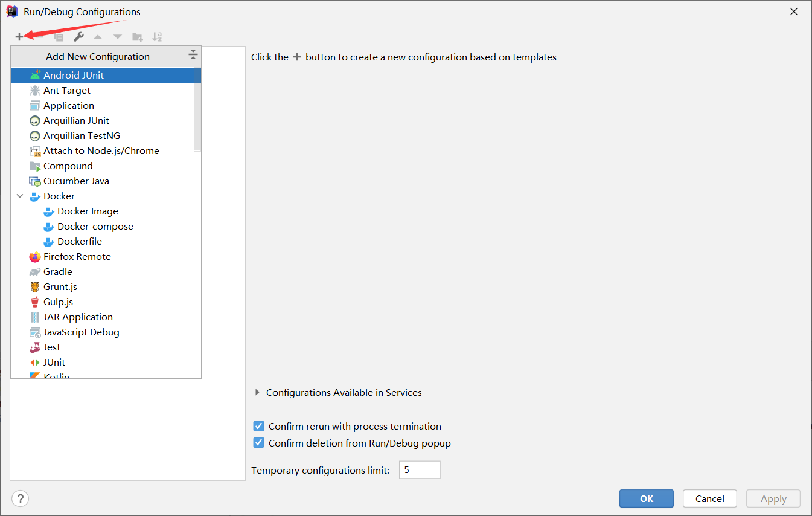This screenshot has height=516, width=812.
Task: Choose Attach to Node.js/Chrome
Action: [x=102, y=150]
